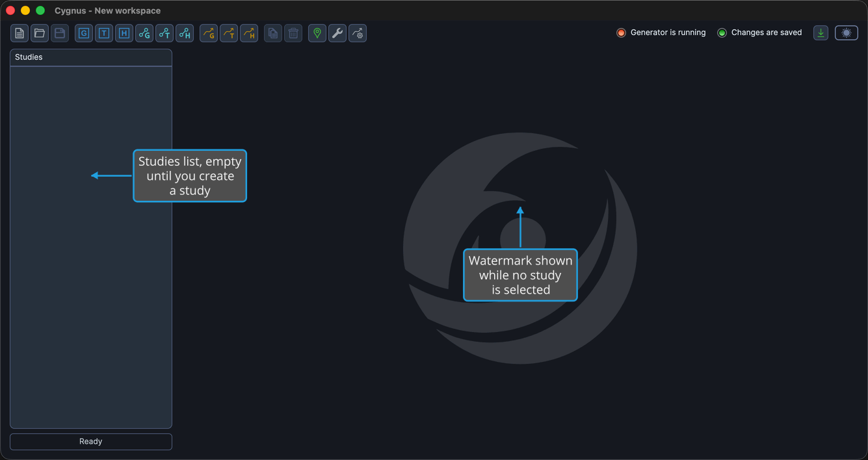This screenshot has height=460, width=868.
Task: Click the teal node-link H icon
Action: [185, 33]
